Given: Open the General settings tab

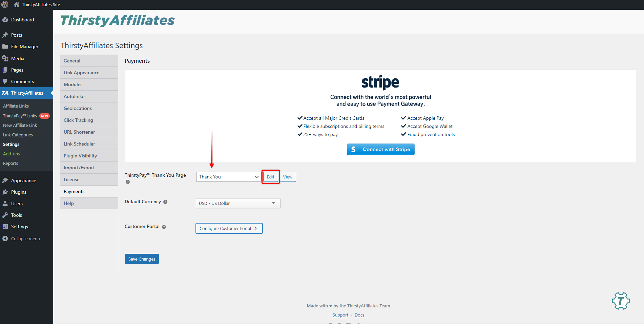Looking at the screenshot, I should (x=89, y=61).
